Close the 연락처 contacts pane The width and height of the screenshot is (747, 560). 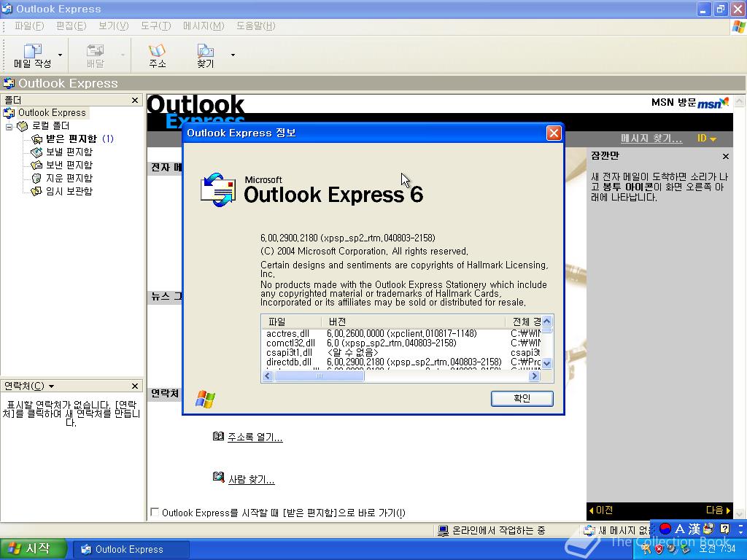135,386
